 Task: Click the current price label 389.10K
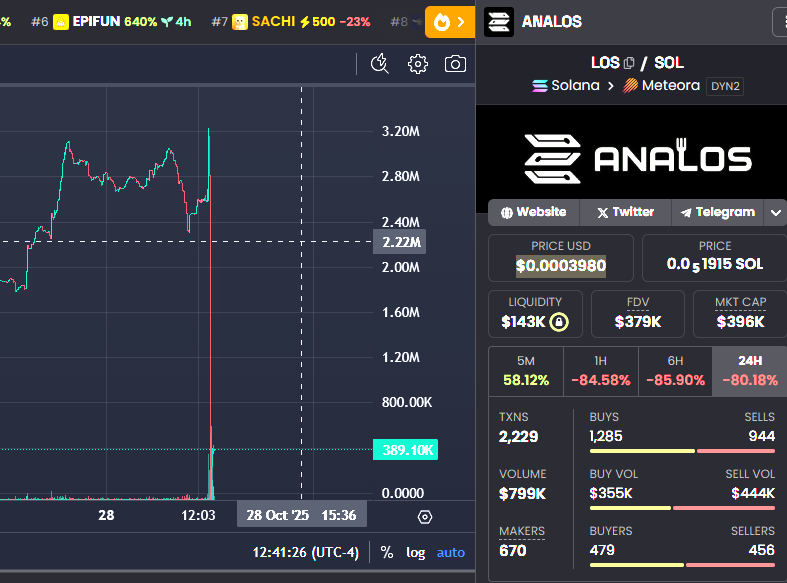tap(406, 450)
